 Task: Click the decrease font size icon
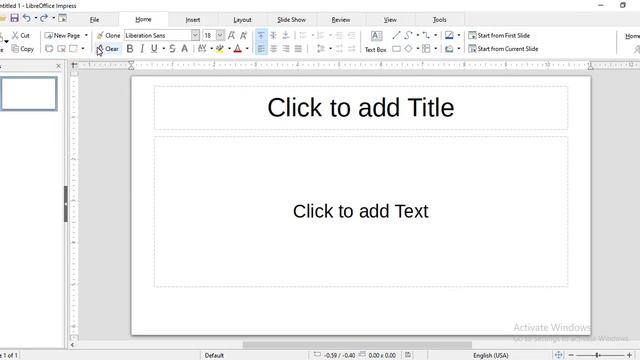pyautogui.click(x=244, y=36)
